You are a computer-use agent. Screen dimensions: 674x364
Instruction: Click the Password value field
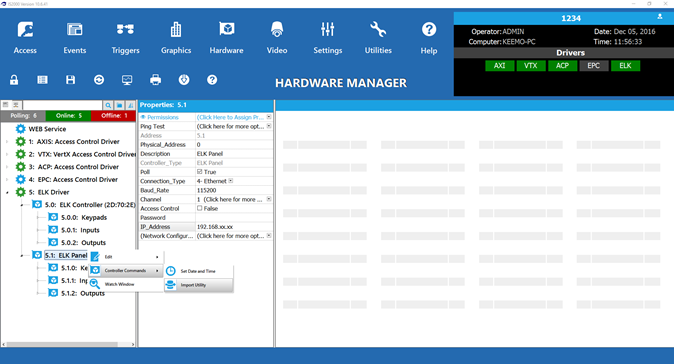coord(234,217)
